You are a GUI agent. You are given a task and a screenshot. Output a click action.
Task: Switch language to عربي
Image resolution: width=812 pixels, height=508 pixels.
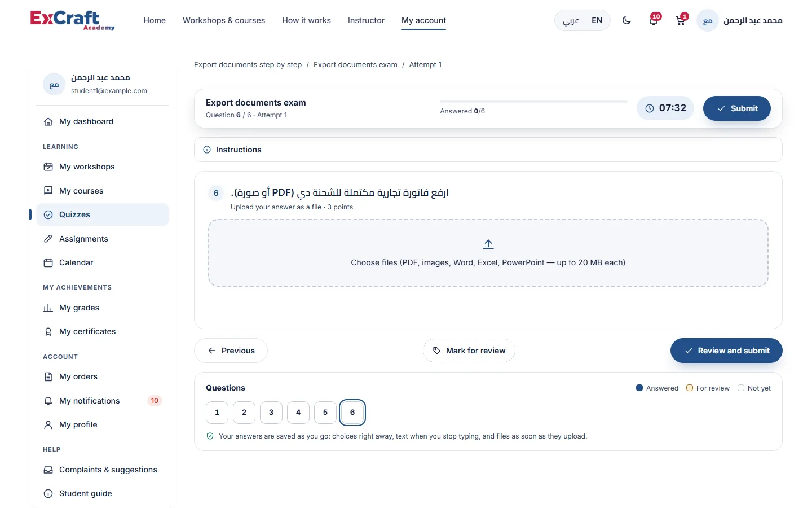571,20
